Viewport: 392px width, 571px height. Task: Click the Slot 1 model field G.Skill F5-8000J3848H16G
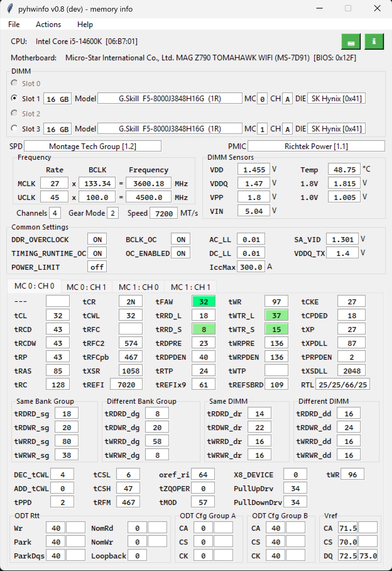(x=170, y=99)
